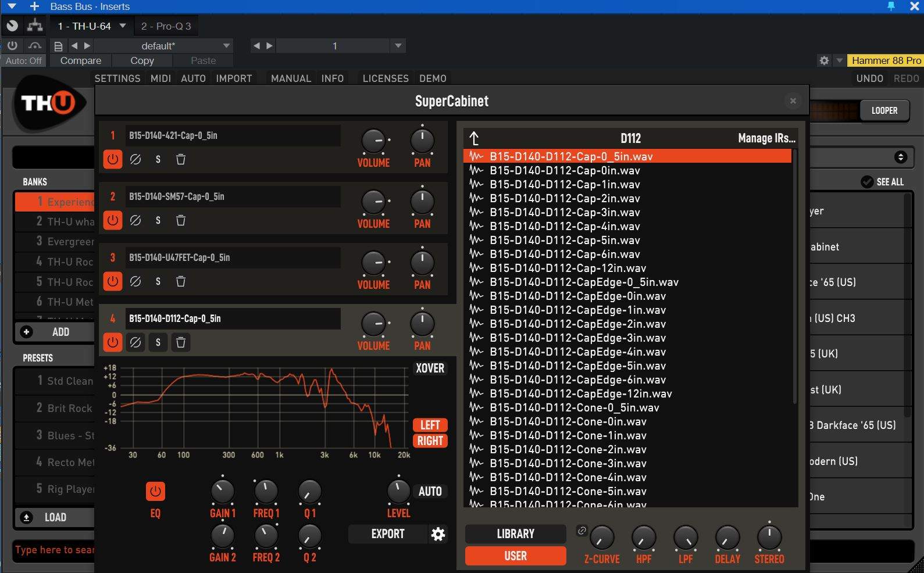The image size is (924, 573).
Task: Toggle the SuperCabinet EQ power button
Action: coord(155,492)
